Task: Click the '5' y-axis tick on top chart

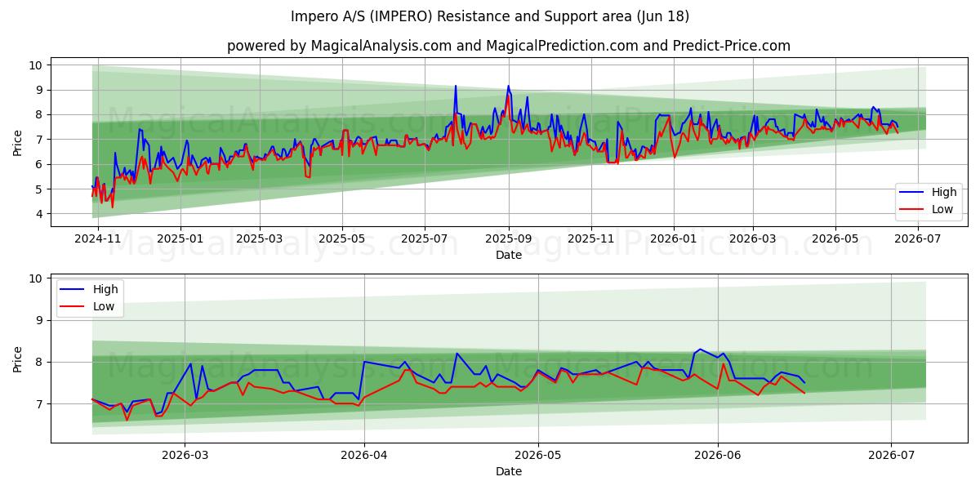Action: 40,189
